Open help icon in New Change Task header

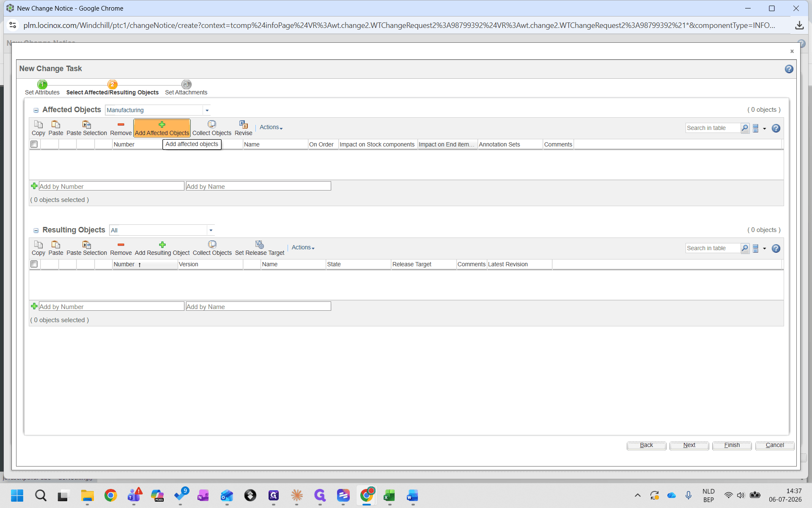click(789, 69)
